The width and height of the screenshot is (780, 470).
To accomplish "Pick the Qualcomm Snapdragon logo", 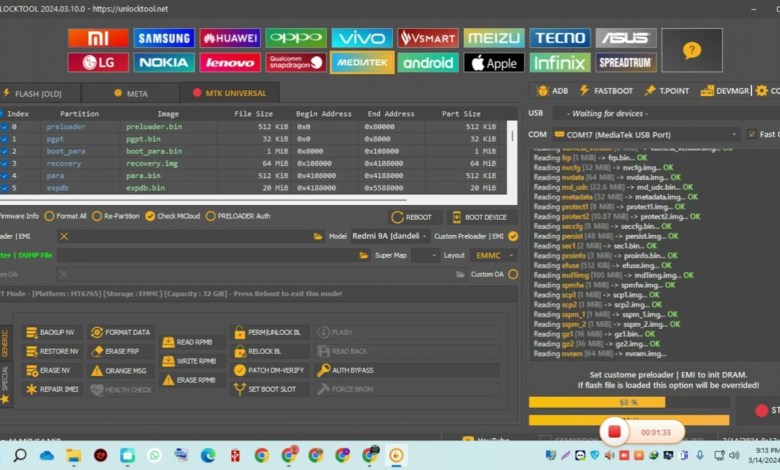I will pyautogui.click(x=295, y=62).
